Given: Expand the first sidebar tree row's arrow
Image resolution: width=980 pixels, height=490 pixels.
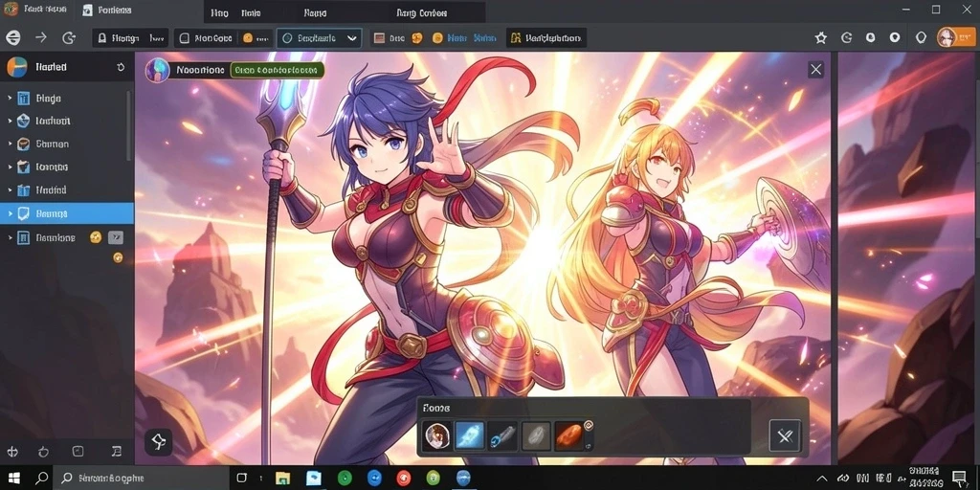Looking at the screenshot, I should click(10, 99).
